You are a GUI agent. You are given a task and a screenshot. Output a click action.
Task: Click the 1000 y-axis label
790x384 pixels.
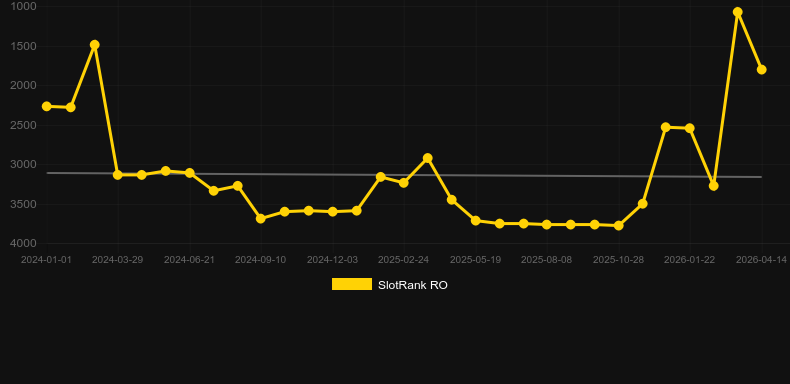tap(23, 7)
